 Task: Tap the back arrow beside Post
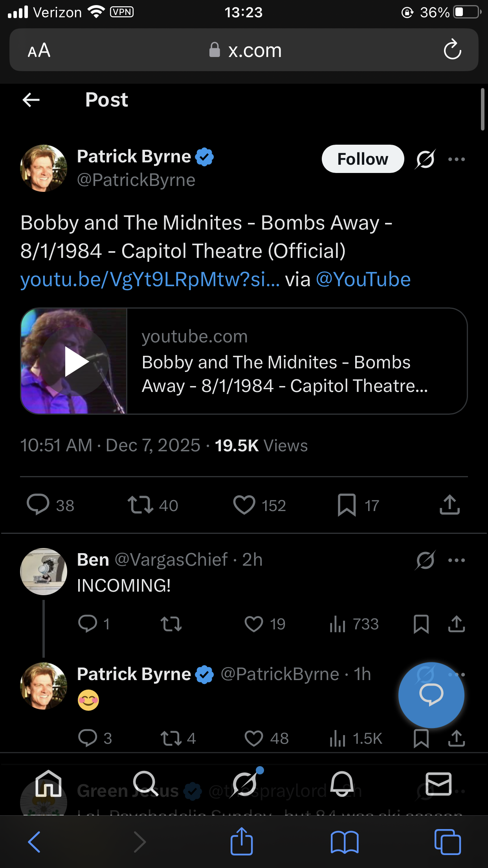coord(31,100)
